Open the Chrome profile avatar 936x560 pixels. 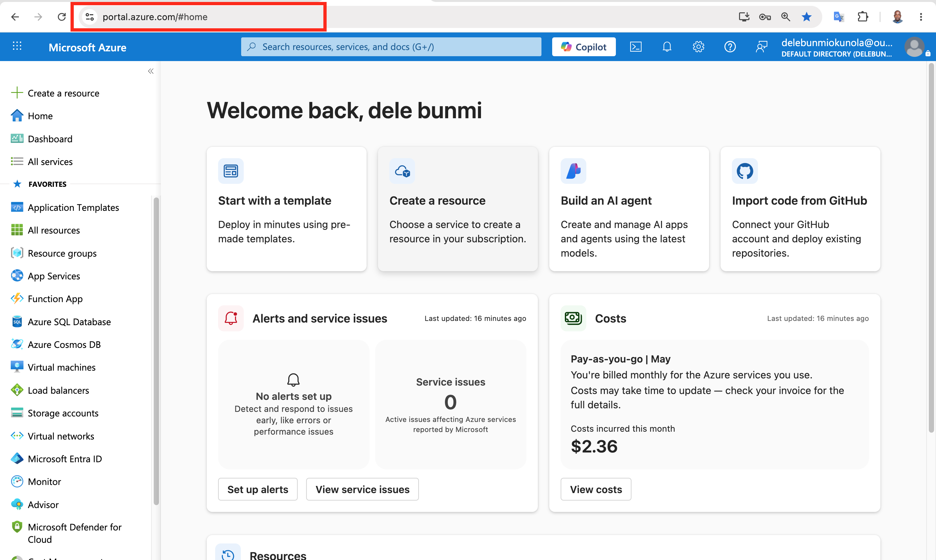pyautogui.click(x=897, y=17)
